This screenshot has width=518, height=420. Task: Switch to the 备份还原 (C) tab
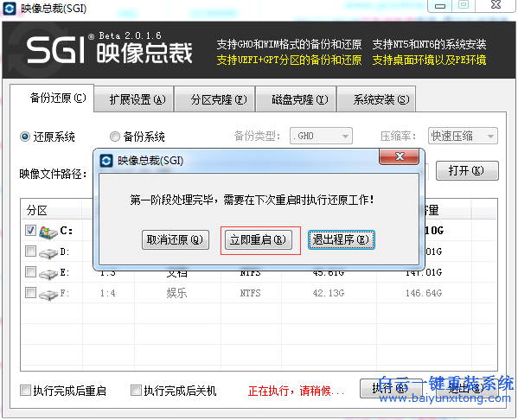pos(52,98)
